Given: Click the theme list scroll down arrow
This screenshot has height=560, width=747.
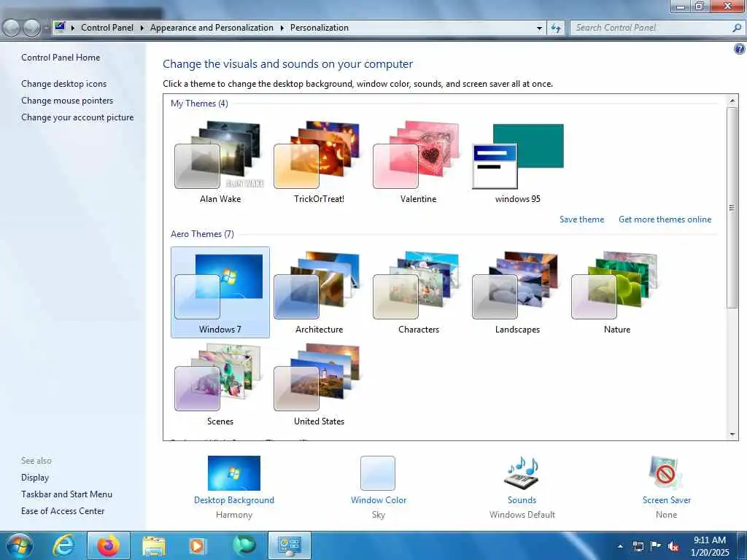Looking at the screenshot, I should 732,435.
